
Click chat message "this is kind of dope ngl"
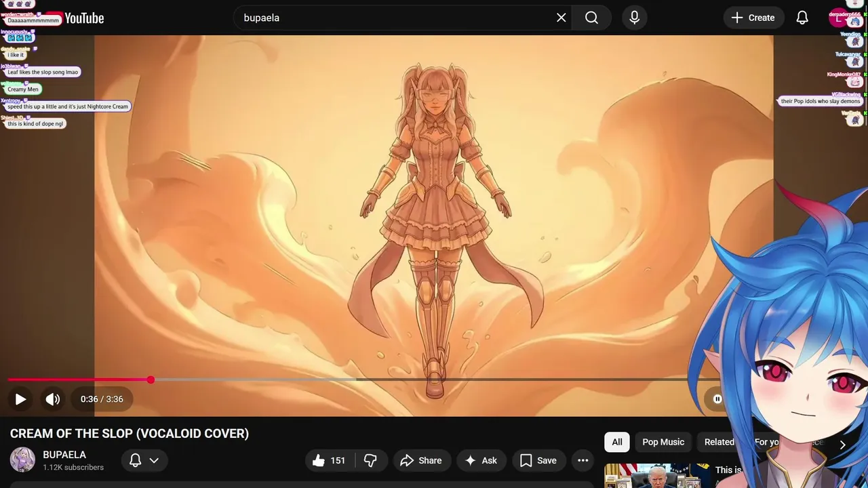[35, 124]
